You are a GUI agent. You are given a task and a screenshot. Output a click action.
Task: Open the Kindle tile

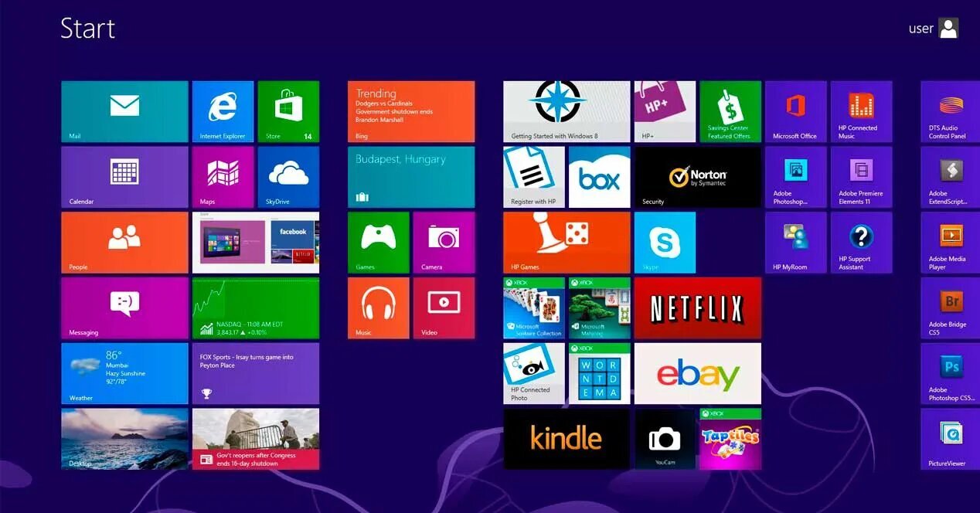567,439
